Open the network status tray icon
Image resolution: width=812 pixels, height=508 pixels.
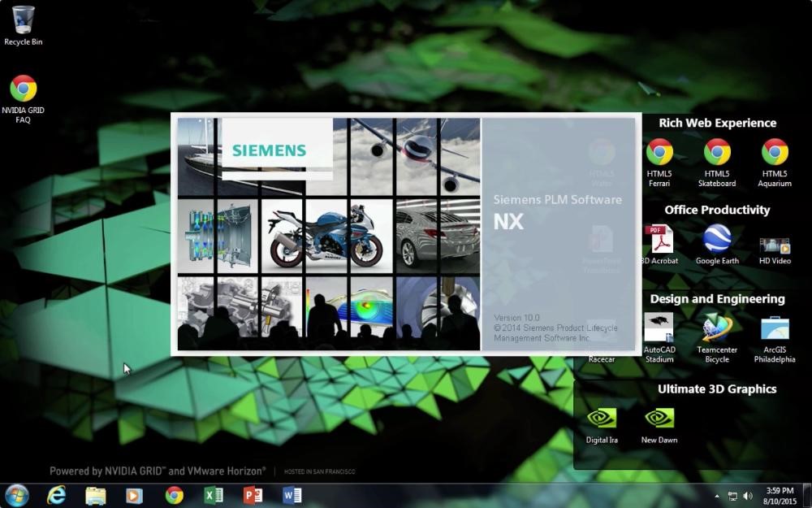click(x=732, y=497)
